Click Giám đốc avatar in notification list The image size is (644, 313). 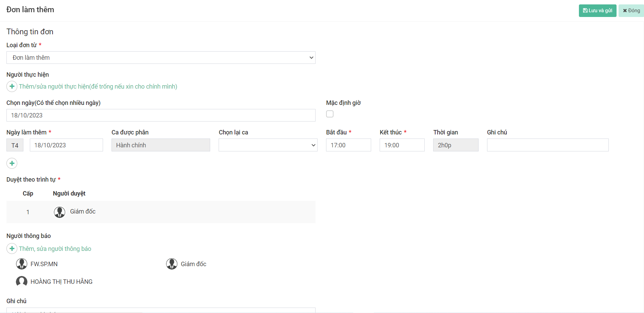coord(172,264)
